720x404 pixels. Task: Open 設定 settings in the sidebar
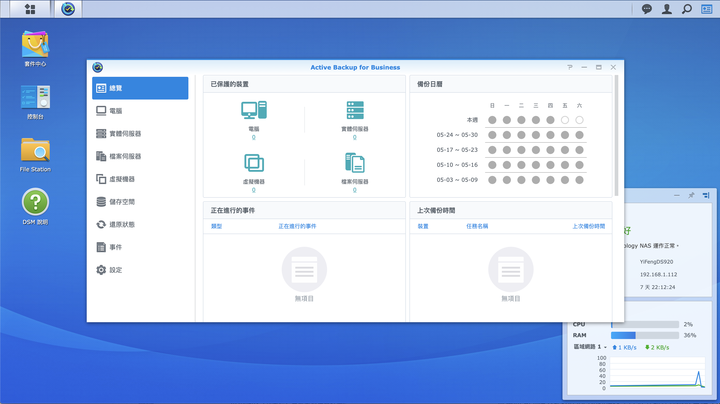[x=140, y=270]
